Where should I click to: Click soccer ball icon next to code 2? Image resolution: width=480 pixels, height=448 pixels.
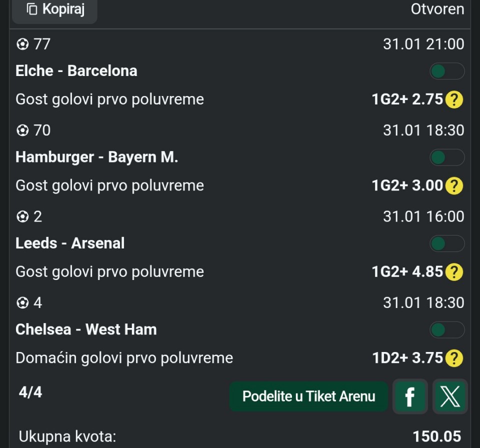tap(22, 217)
